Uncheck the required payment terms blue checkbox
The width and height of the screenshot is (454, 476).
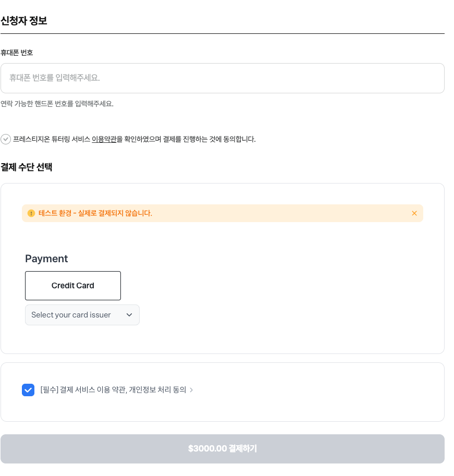tap(28, 390)
